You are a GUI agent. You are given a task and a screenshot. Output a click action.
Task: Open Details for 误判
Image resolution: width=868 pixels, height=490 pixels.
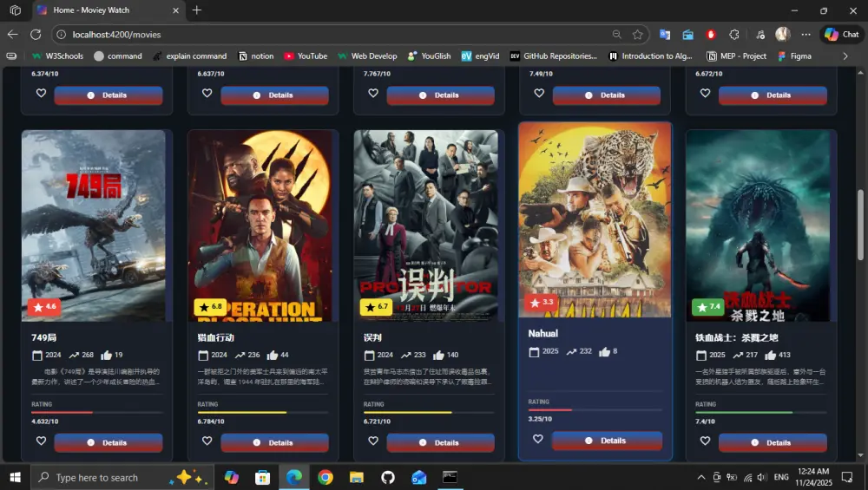441,442
